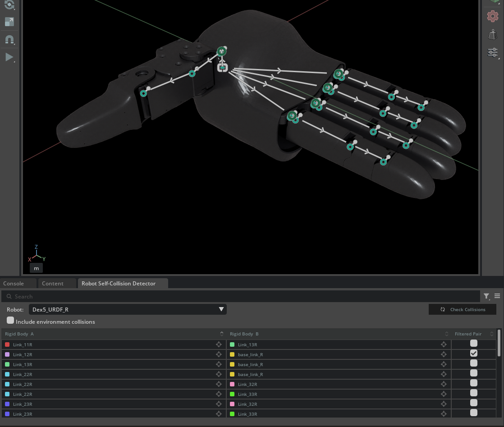This screenshot has height=427, width=504.
Task: Open the physics settings gear in the right sidebar
Action: (492, 16)
